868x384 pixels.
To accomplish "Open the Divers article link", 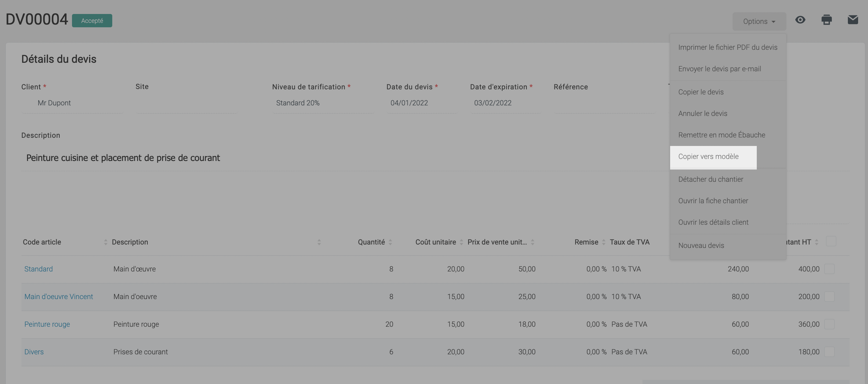I will [34, 352].
